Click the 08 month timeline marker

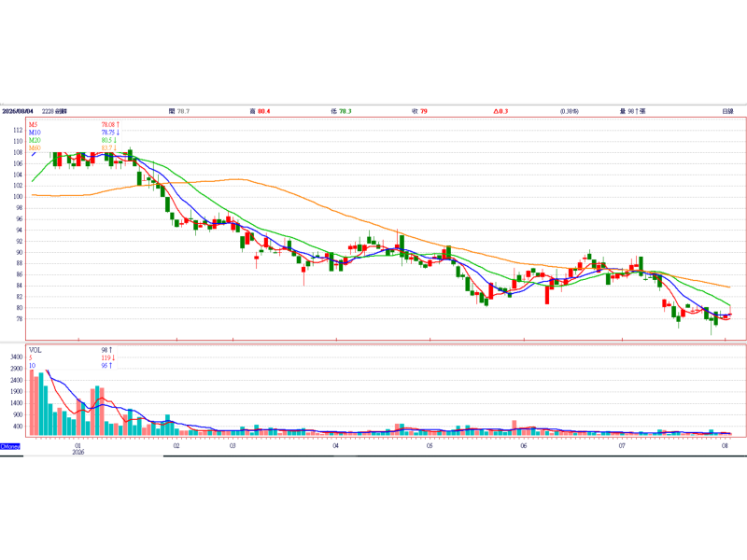coord(725,446)
